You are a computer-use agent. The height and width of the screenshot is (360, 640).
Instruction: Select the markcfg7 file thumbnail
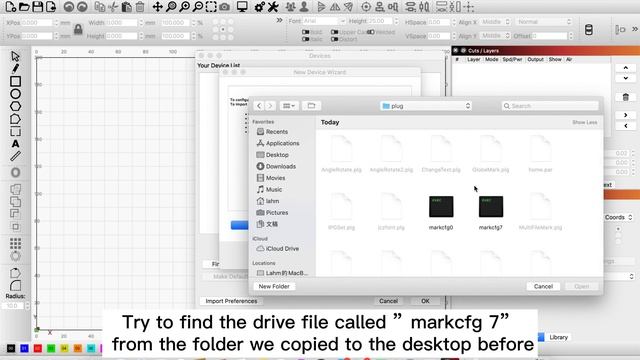coord(491,207)
